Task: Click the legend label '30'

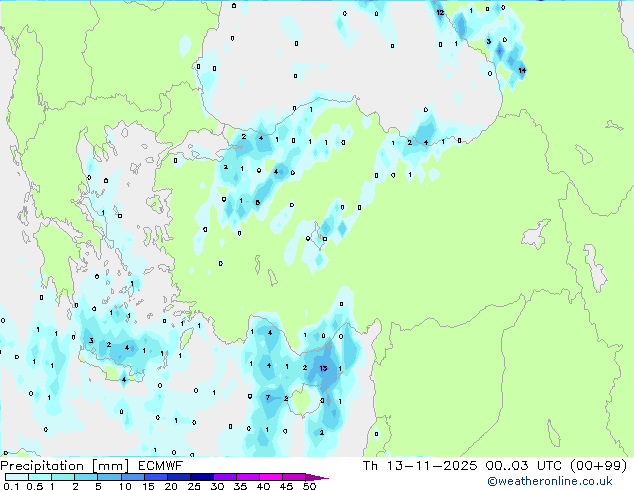Action: [x=217, y=486]
